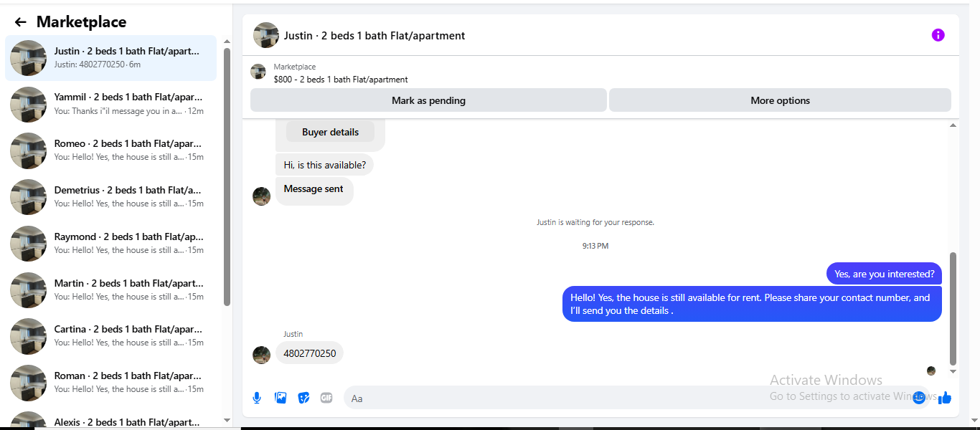
Task: Click Romeo's listing avatar in sidebar
Action: pos(29,150)
